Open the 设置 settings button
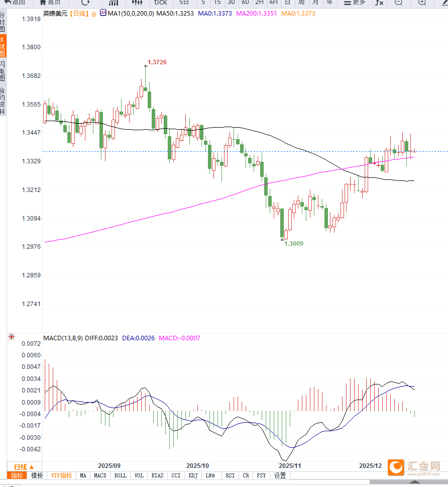Screen dimensions: 448x487 pyautogui.click(x=280, y=475)
